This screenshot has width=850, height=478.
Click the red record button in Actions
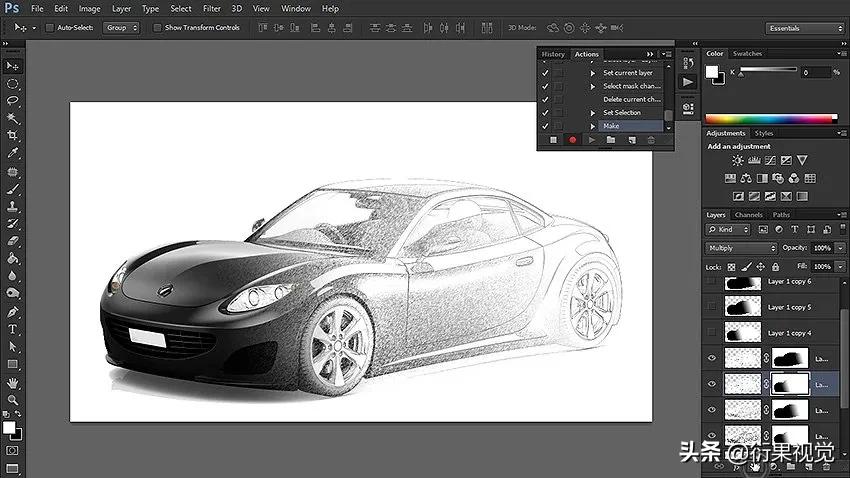pos(573,140)
